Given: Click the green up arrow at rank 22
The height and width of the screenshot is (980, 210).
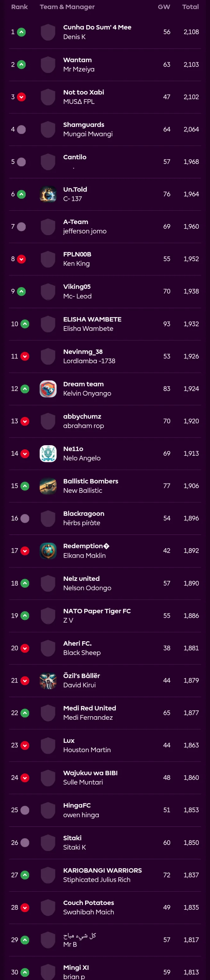Looking at the screenshot, I should (x=25, y=713).
